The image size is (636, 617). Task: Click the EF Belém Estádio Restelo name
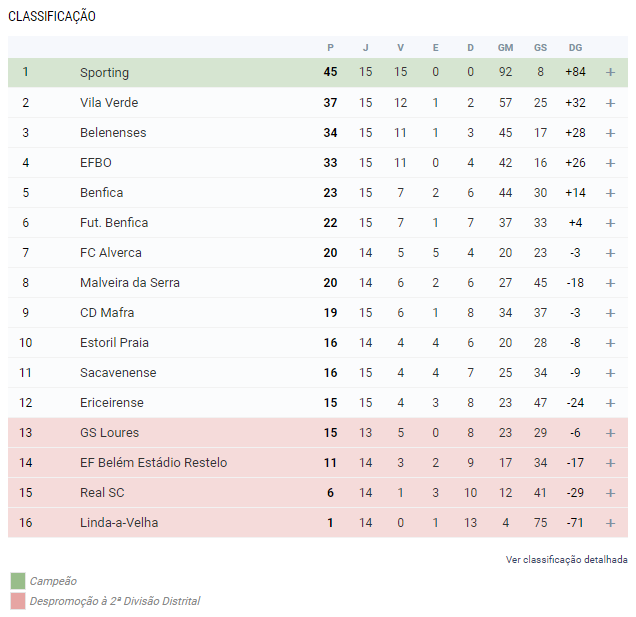pyautogui.click(x=153, y=462)
